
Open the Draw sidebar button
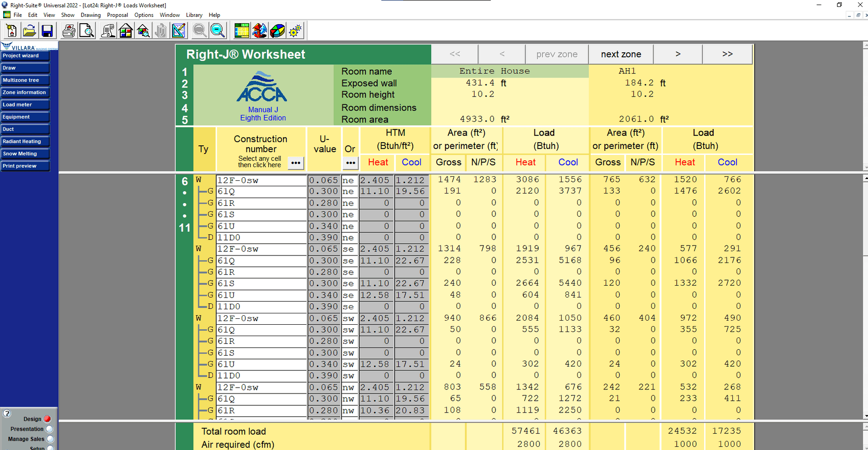click(25, 68)
